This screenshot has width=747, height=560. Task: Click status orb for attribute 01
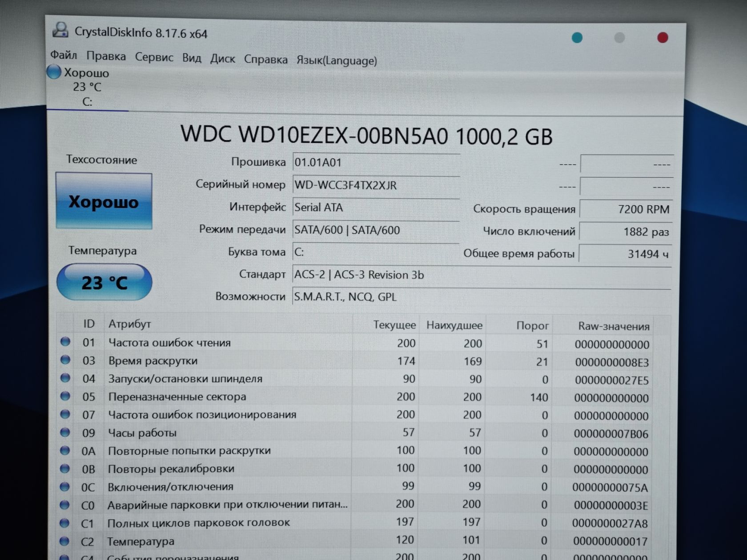[65, 341]
